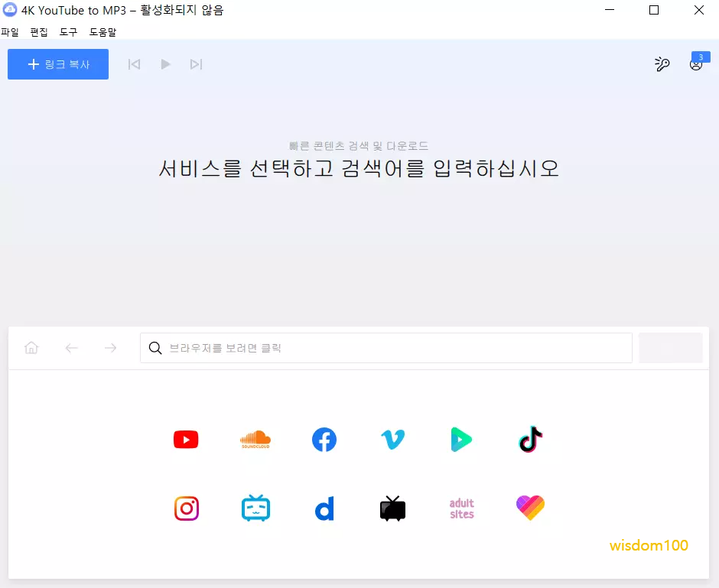Click the browser forward arrow
This screenshot has width=719, height=588.
110,349
